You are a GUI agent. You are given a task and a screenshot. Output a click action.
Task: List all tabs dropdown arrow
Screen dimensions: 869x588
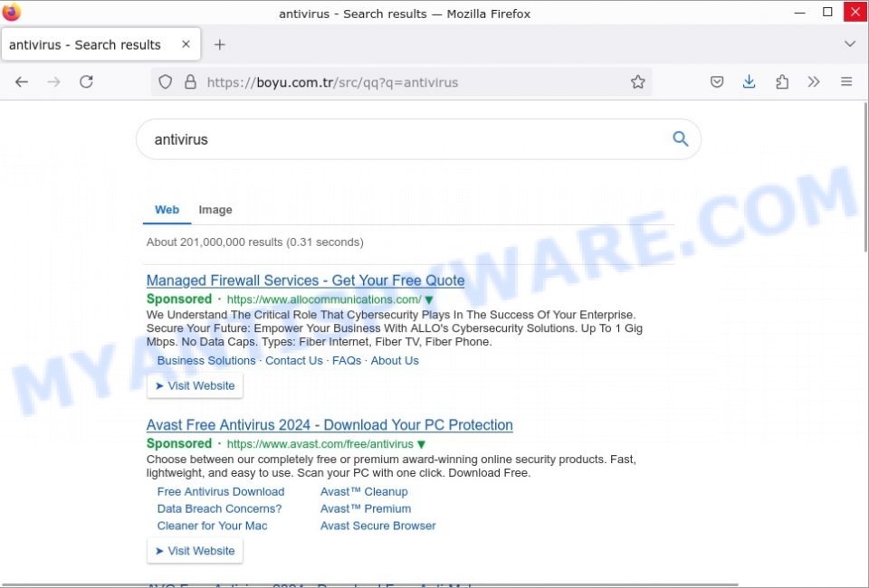[x=850, y=43]
